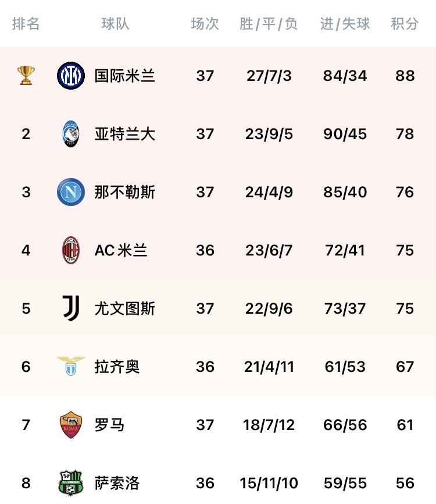Sort table by 积分 column header
This screenshot has width=436, height=504.
tap(405, 24)
